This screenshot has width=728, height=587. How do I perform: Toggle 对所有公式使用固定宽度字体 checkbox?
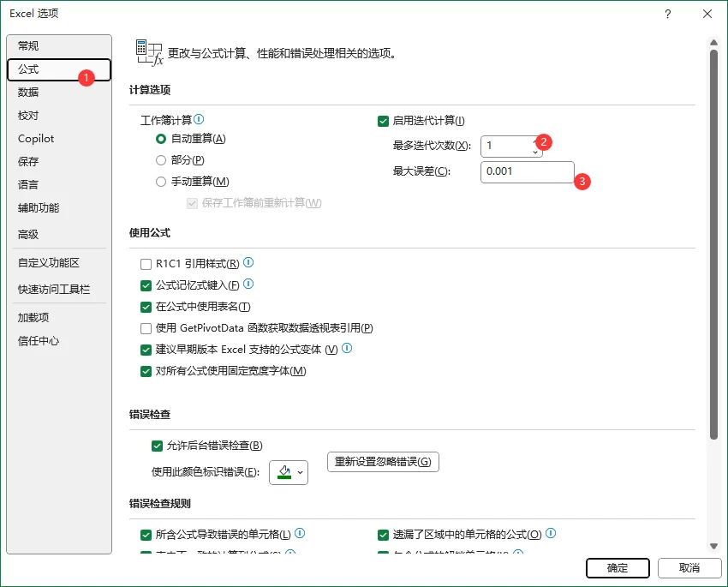point(146,371)
